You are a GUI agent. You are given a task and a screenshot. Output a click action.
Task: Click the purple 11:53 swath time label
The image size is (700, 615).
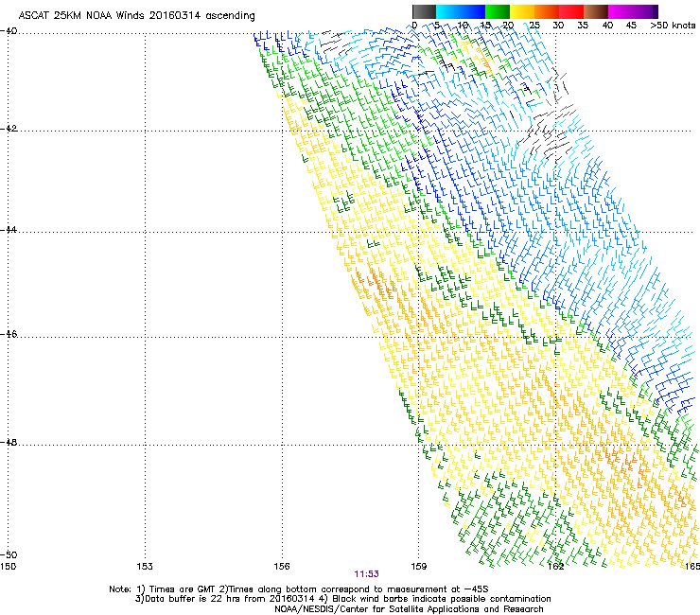click(x=366, y=574)
